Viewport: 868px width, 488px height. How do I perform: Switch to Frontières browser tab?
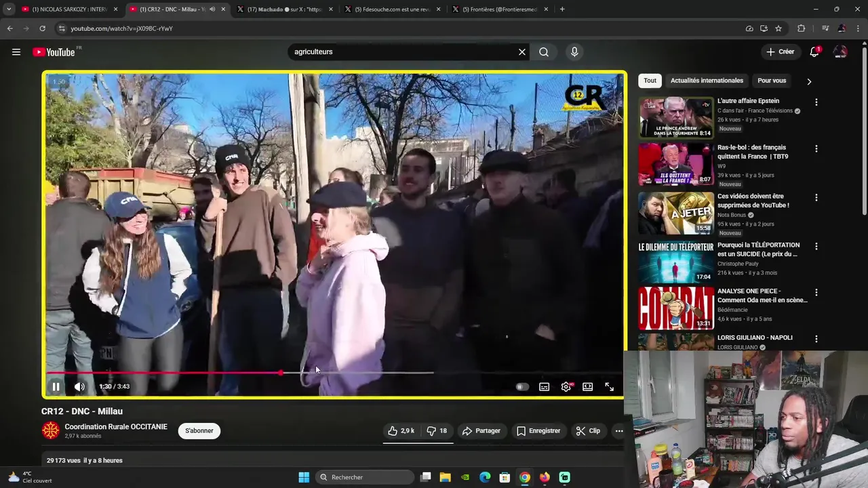[x=500, y=9]
